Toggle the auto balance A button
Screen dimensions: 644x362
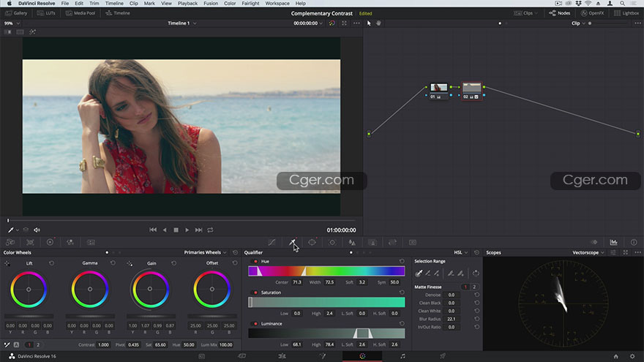16,344
